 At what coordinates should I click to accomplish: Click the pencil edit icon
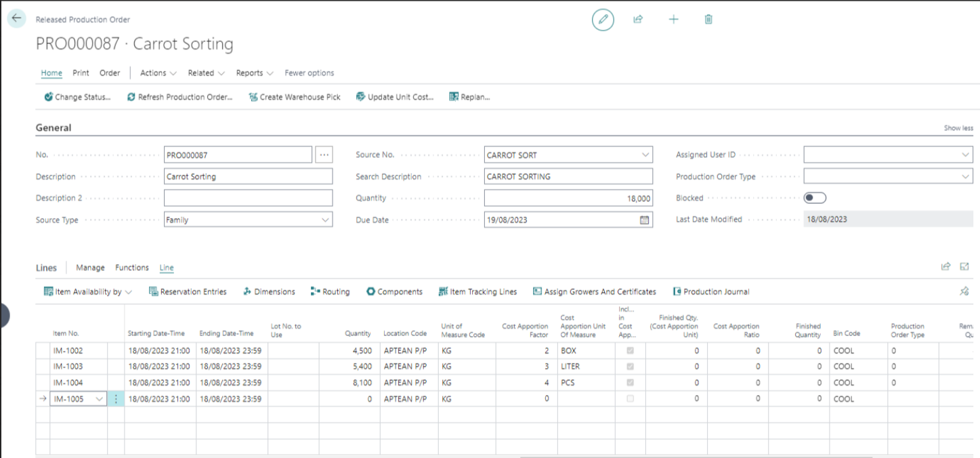(x=602, y=20)
